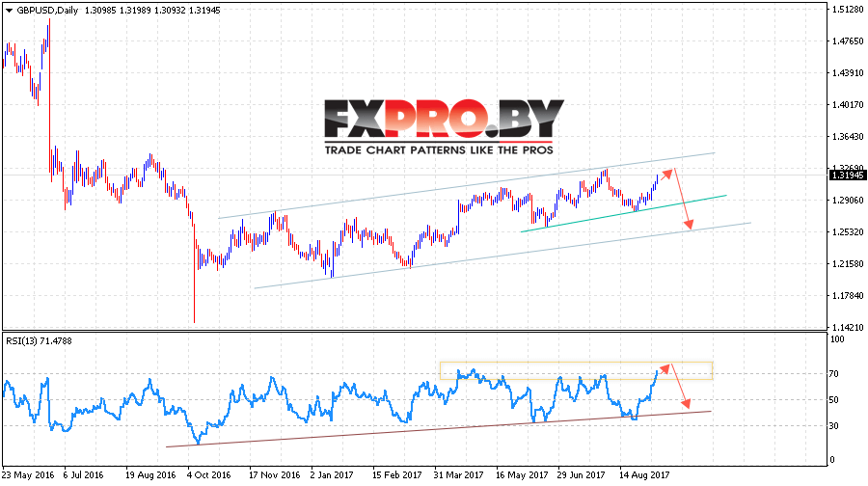Select the 1.25320 price level label
Image resolution: width=868 pixels, height=486 pixels.
pos(847,232)
